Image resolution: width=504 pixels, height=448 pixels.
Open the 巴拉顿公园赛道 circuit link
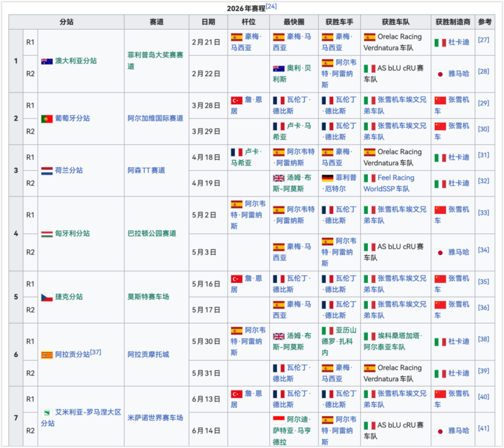(152, 233)
